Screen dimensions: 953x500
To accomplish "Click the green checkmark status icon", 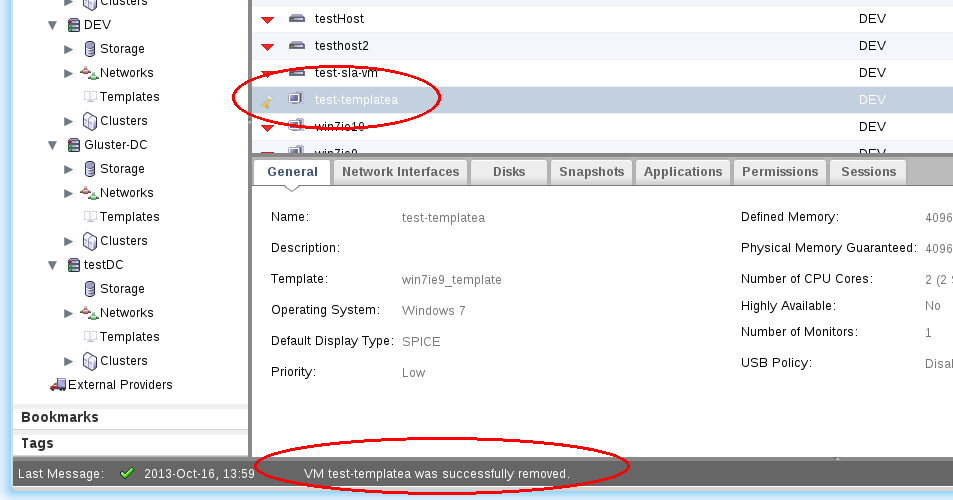I will pyautogui.click(x=126, y=473).
